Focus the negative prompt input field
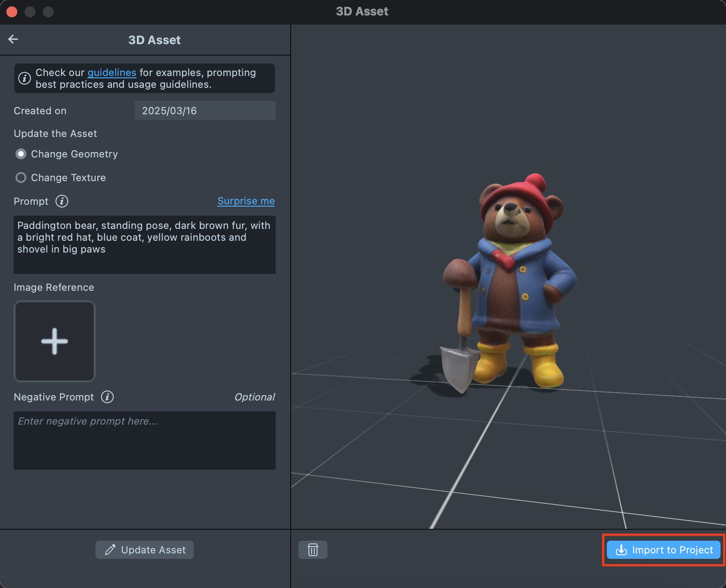This screenshot has height=588, width=726. (144, 440)
